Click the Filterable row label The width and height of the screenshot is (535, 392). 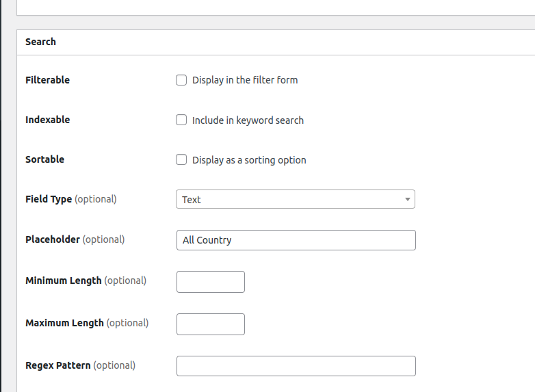[x=47, y=80]
